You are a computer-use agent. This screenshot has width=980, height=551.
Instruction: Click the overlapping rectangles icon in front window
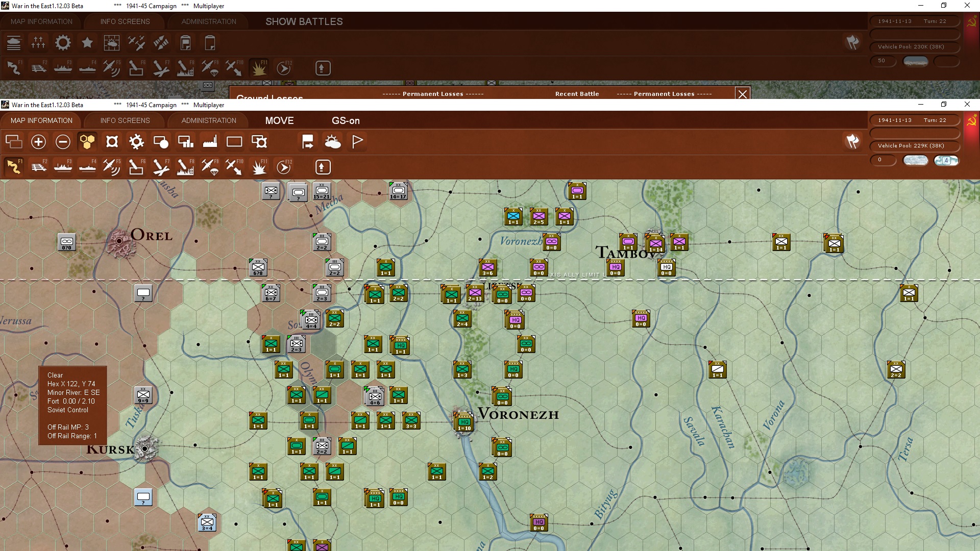click(14, 142)
